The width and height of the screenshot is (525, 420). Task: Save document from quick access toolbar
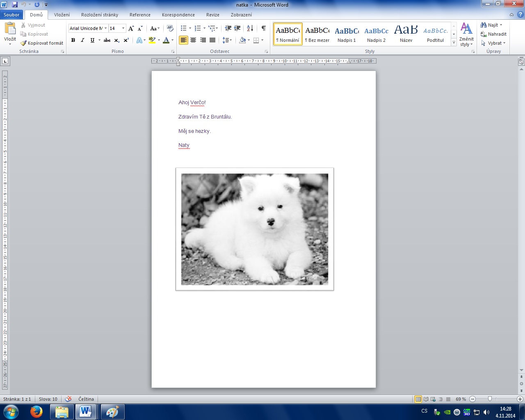click(x=15, y=5)
